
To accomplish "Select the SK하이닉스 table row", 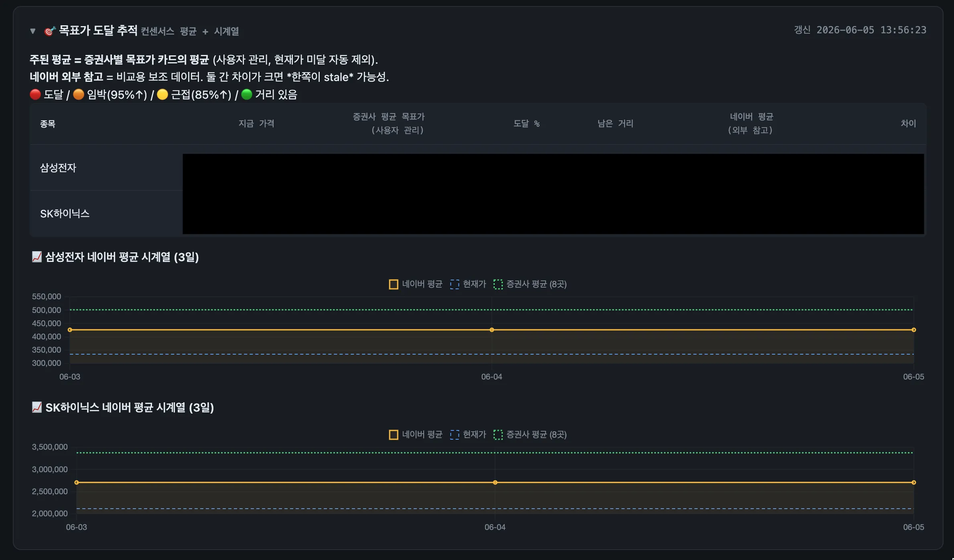I will point(478,213).
